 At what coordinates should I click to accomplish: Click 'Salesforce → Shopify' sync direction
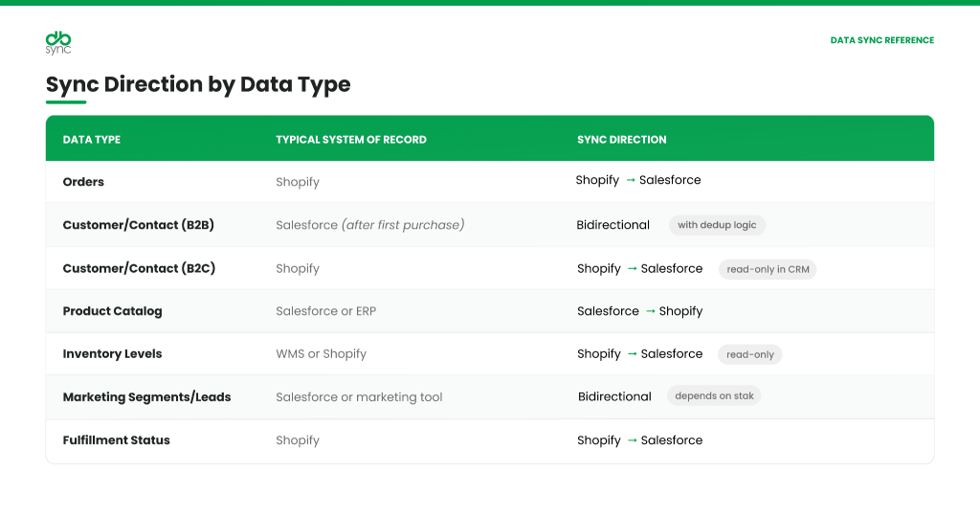tap(640, 311)
